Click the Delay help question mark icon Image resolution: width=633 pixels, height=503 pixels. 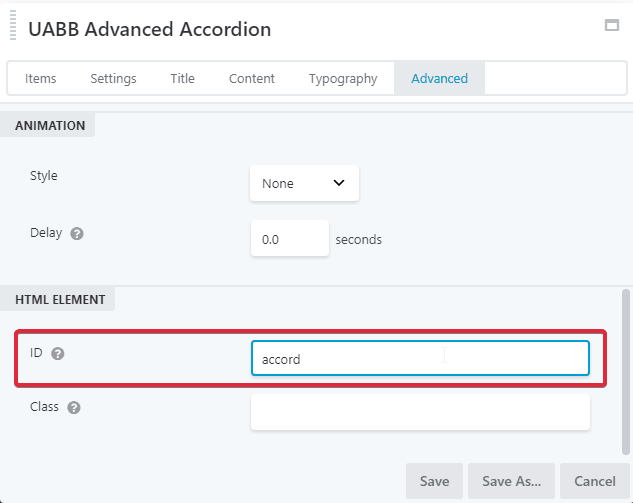pyautogui.click(x=77, y=233)
